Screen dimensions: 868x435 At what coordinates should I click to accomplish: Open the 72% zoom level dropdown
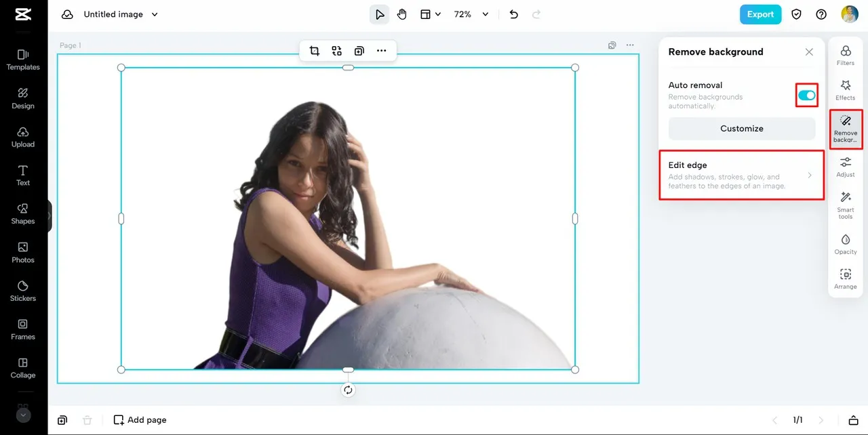[x=471, y=14]
